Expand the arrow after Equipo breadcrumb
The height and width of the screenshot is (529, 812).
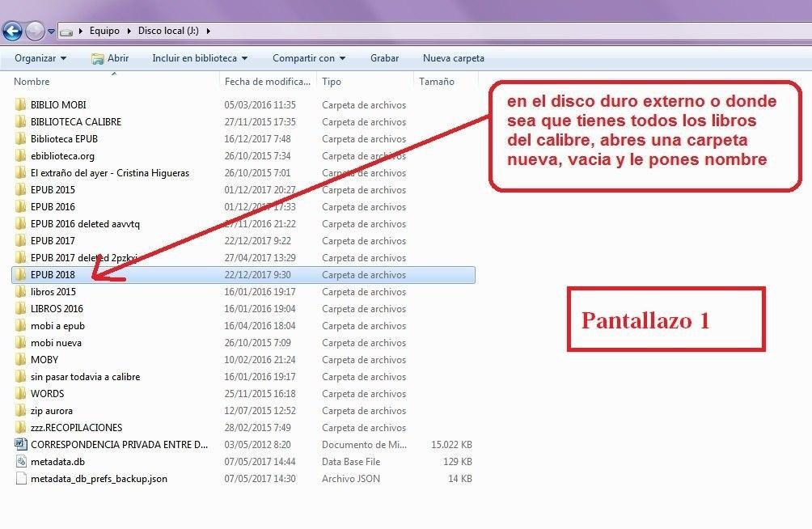129,31
